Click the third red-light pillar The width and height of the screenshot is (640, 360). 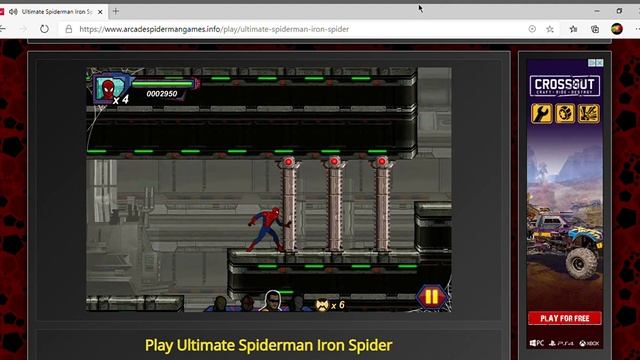[382, 204]
